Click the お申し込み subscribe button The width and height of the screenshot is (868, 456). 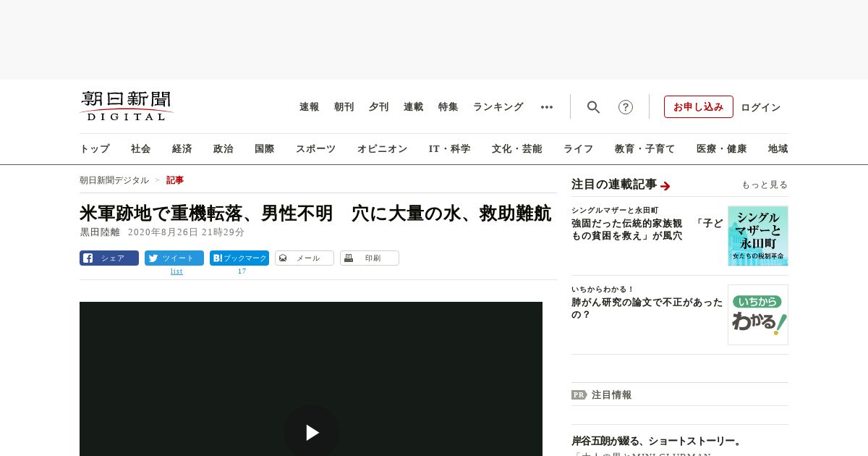point(699,107)
